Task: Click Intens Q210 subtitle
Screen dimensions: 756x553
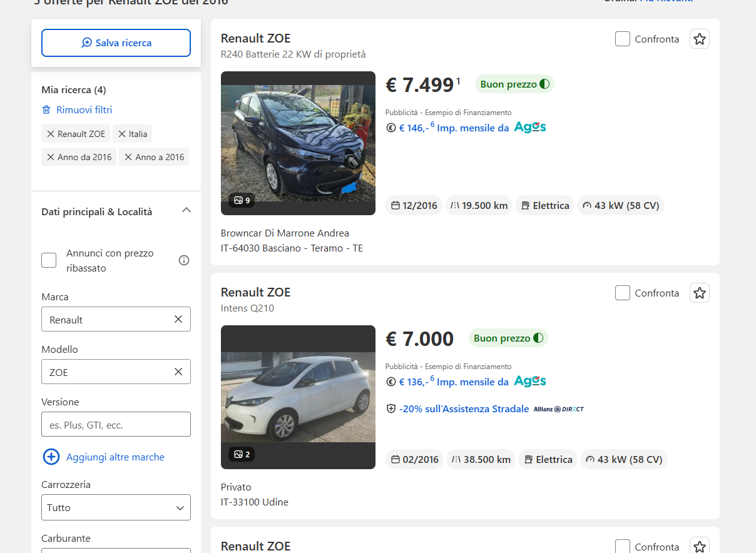Action: pyautogui.click(x=247, y=308)
